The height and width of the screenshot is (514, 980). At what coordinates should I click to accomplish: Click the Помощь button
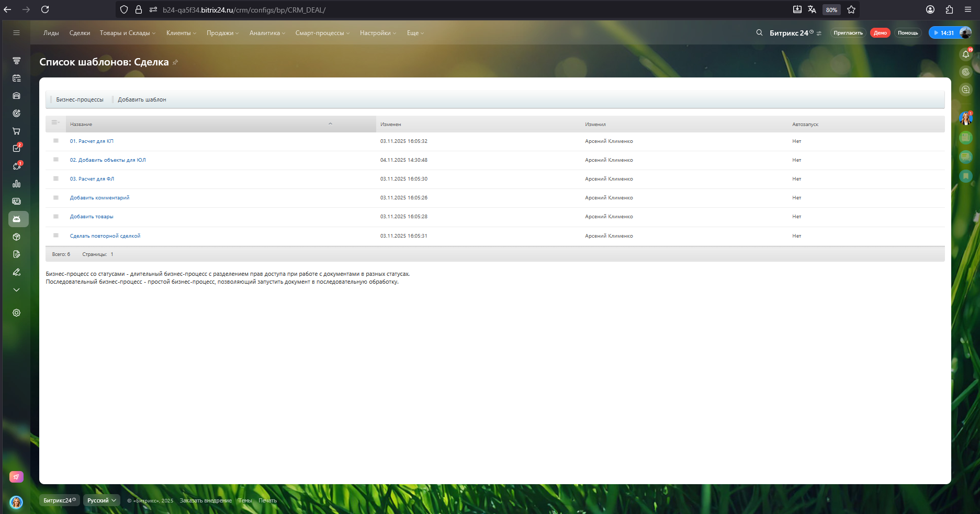pos(908,33)
